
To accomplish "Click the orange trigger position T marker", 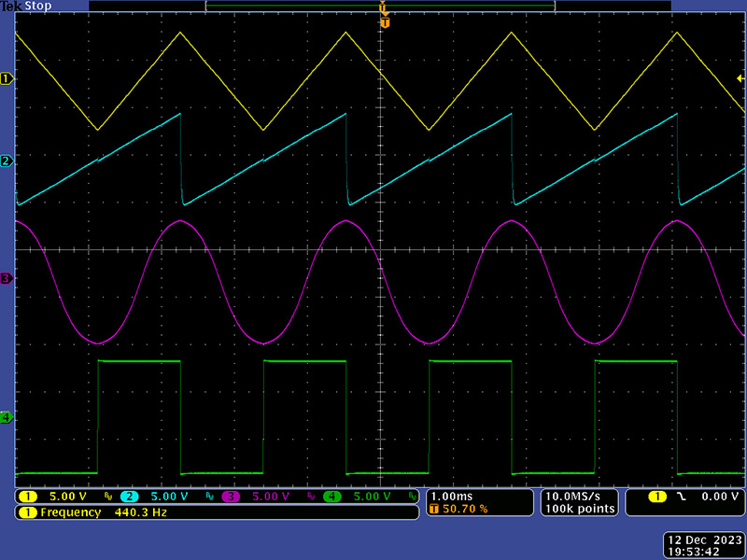I will [x=383, y=22].
